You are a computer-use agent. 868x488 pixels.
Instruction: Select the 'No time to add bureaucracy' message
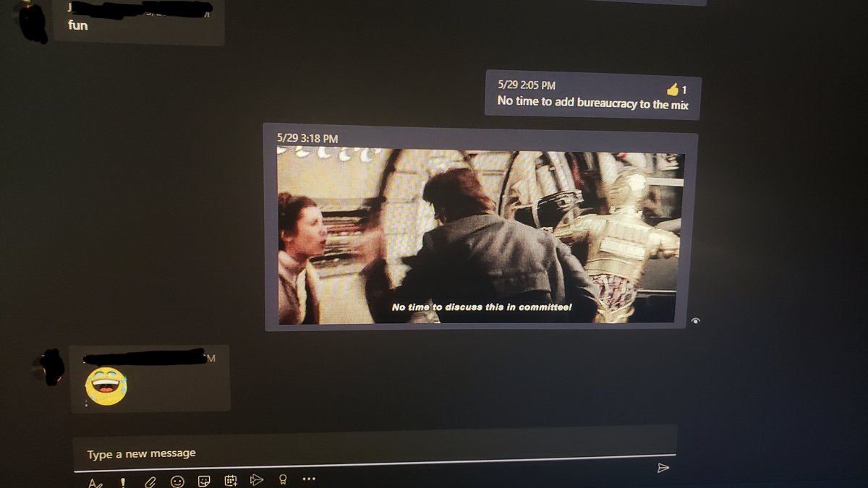tap(592, 103)
